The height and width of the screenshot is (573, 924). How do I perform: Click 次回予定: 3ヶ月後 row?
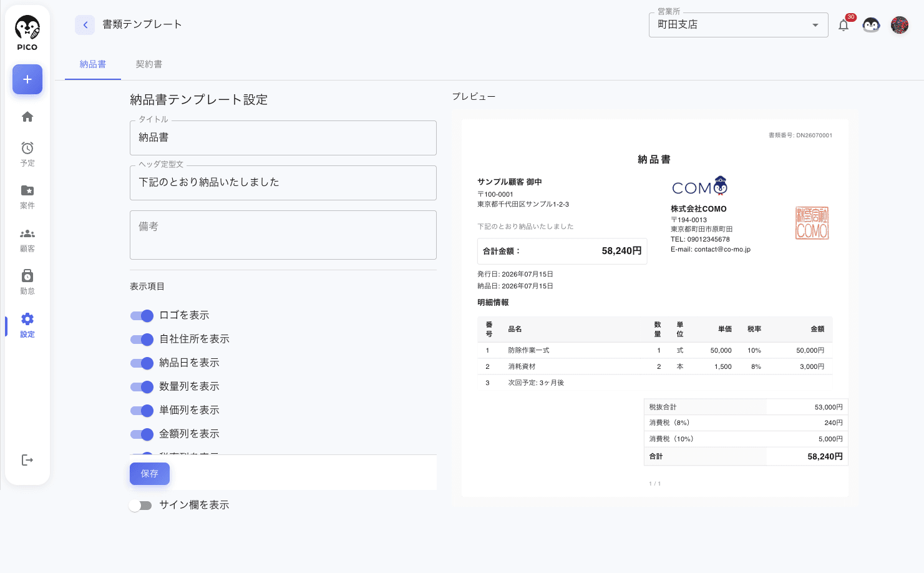pyautogui.click(x=655, y=383)
